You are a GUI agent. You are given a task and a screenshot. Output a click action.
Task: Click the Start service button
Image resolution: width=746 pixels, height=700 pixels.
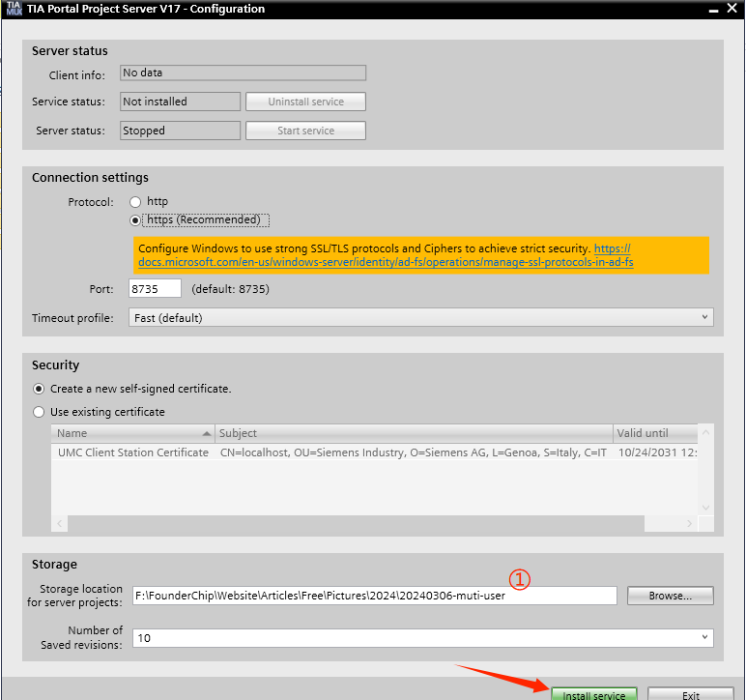[305, 131]
